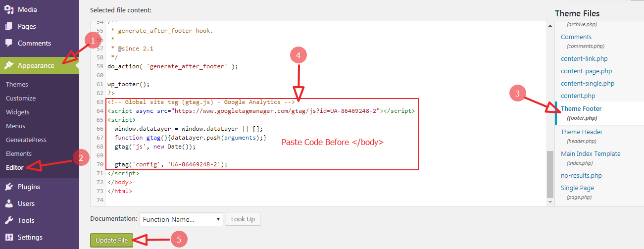644x249 pixels.
Task: Click the Global site tag comment line
Action: click(x=201, y=102)
